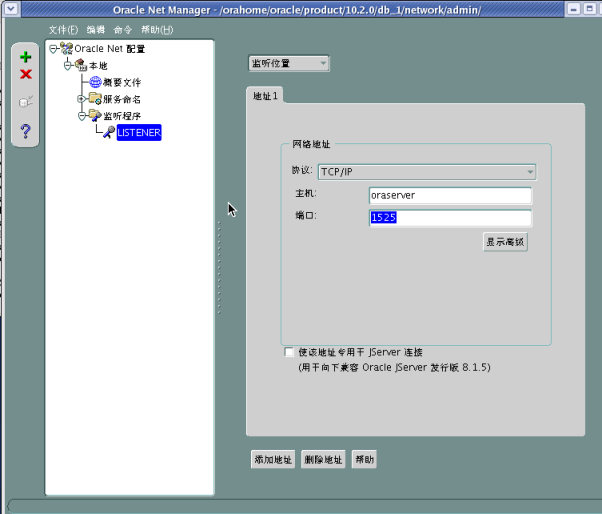Click the 端口 1525 input field
Screen dimensions: 602x514
[x=450, y=218]
